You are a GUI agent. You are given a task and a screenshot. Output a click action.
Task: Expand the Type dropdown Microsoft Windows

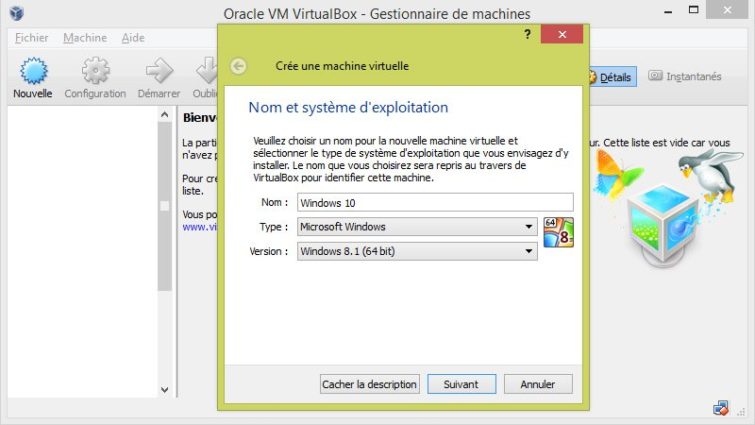point(417,227)
